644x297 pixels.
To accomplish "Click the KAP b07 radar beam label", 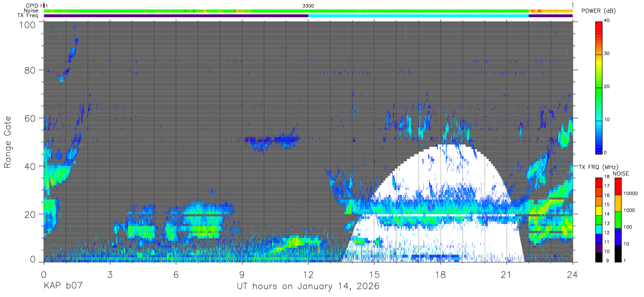I will [62, 287].
